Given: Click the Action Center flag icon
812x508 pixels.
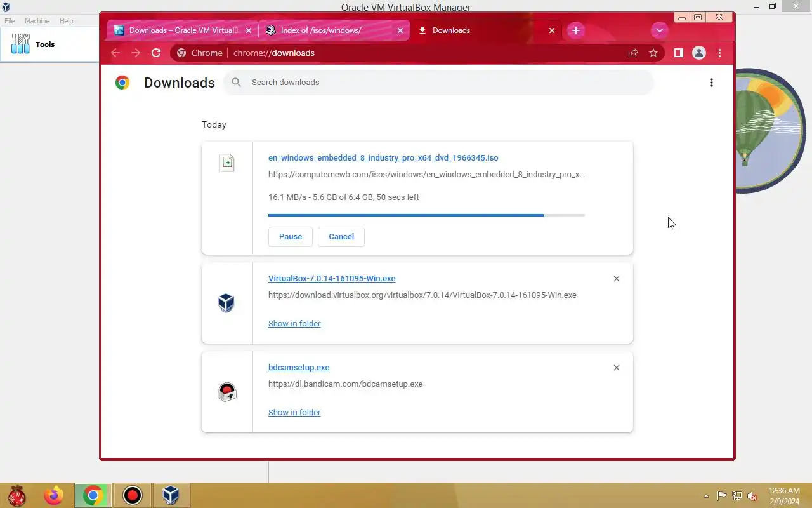Looking at the screenshot, I should pos(722,496).
